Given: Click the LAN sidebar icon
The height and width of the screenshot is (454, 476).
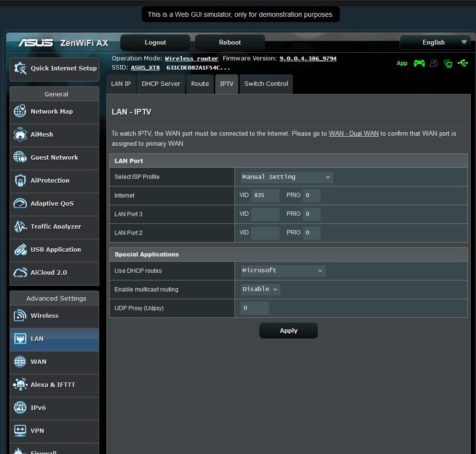Looking at the screenshot, I should [20, 338].
